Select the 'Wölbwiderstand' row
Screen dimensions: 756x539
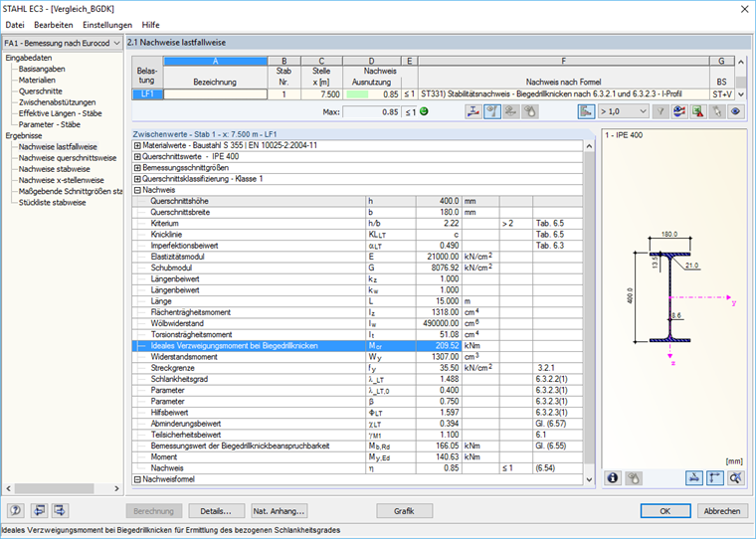[357, 323]
